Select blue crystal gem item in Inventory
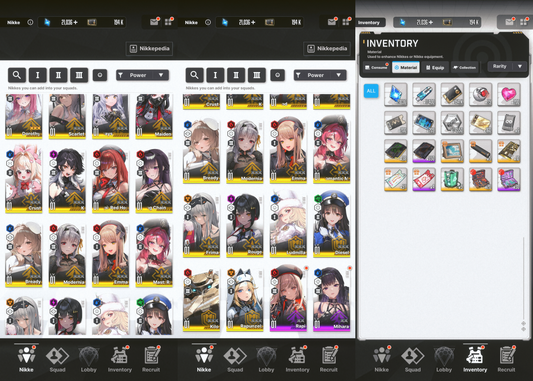 396,94
